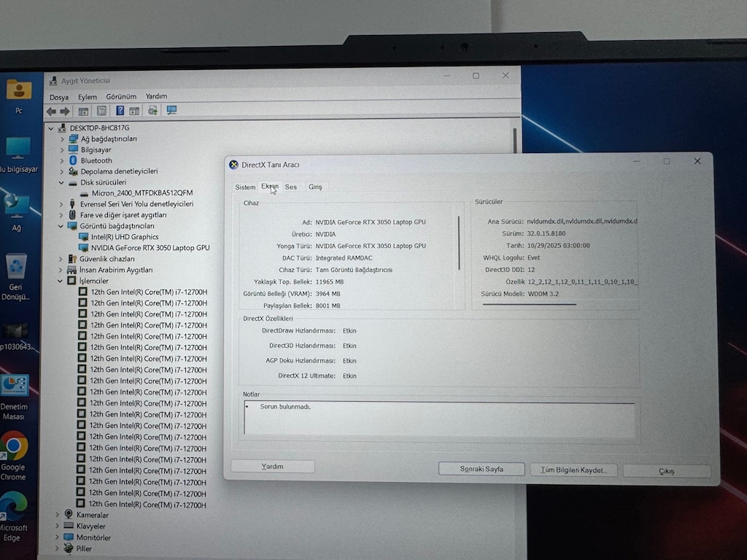Click the scan for hardware changes monitor icon
This screenshot has height=560, width=747.
171,111
